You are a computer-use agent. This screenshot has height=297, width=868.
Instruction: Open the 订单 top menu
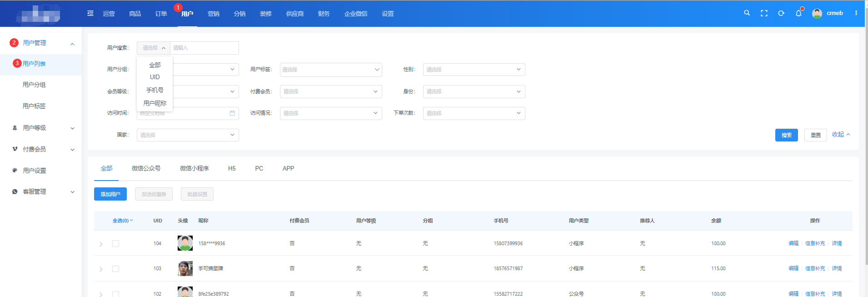tap(161, 14)
